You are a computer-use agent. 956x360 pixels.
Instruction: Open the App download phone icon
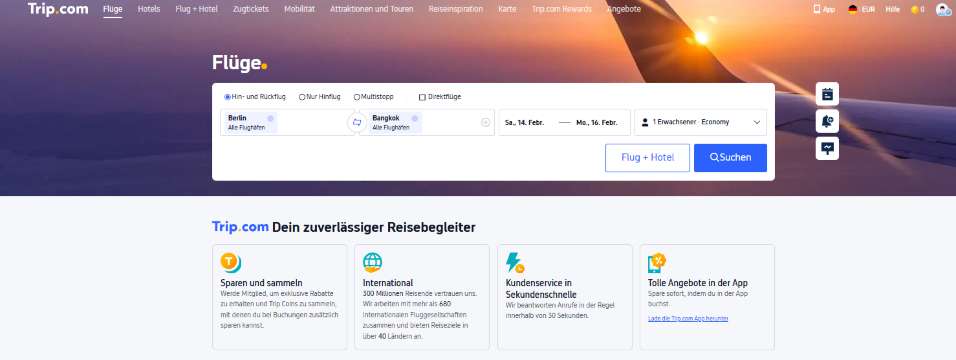(817, 9)
